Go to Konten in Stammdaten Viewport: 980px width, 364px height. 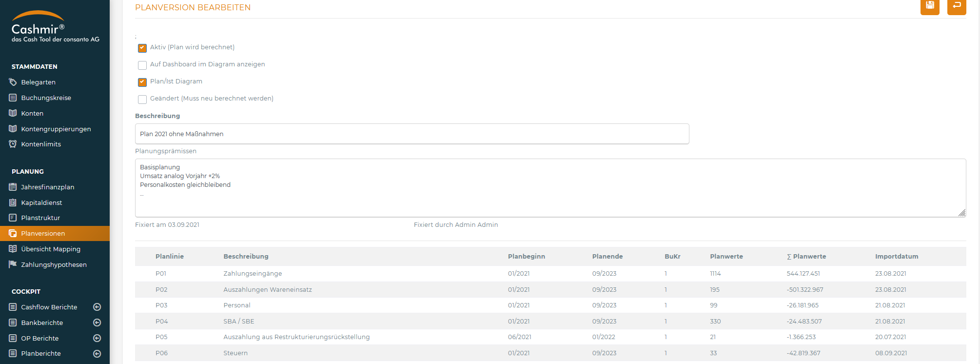pyautogui.click(x=32, y=113)
